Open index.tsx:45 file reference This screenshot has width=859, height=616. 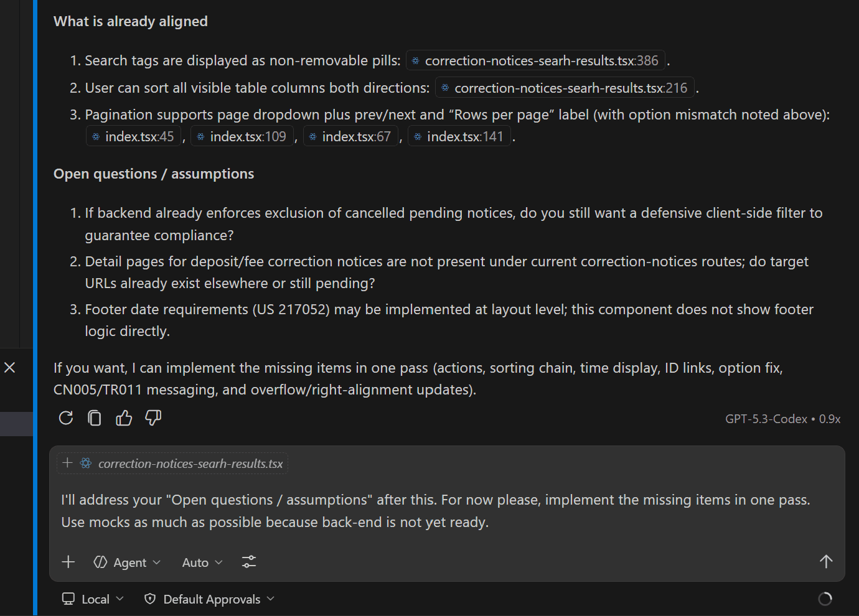133,136
